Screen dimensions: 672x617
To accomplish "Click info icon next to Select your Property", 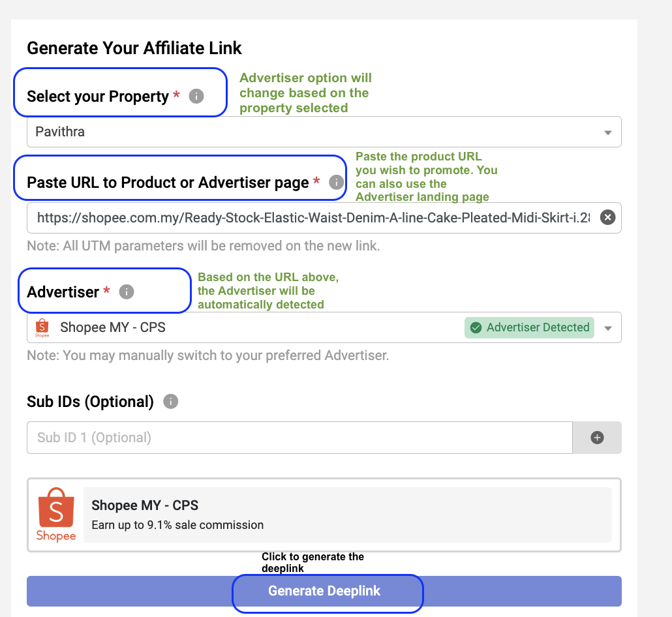I will click(196, 96).
